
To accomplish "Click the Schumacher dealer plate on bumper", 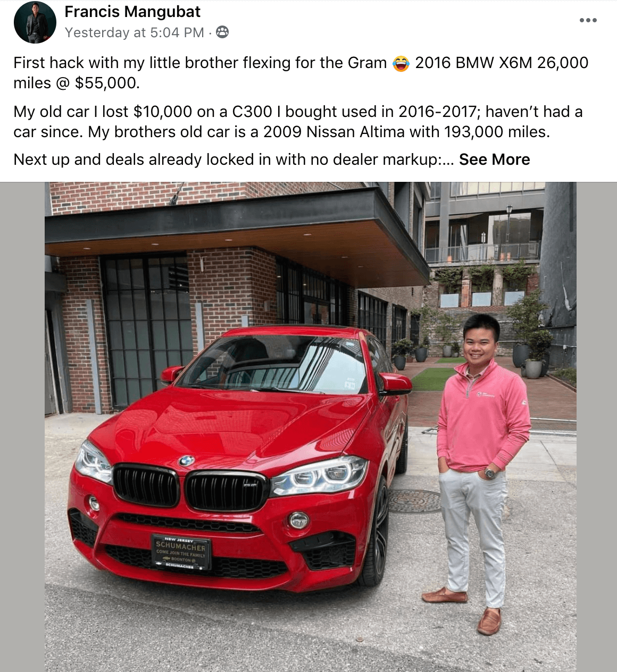I will click(181, 553).
